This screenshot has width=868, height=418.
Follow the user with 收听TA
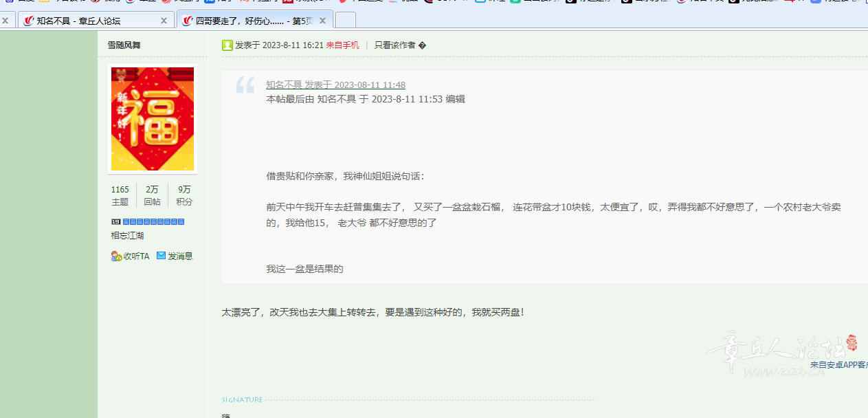[130, 256]
